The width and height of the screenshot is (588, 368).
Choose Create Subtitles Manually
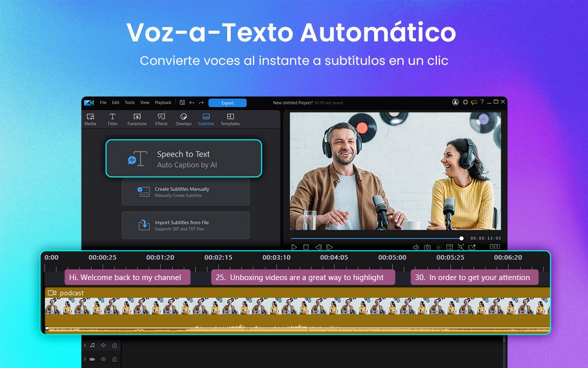click(x=186, y=192)
